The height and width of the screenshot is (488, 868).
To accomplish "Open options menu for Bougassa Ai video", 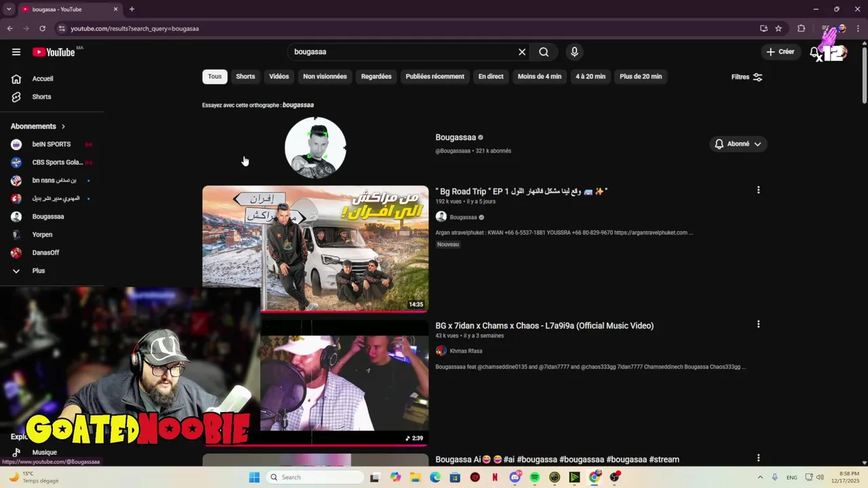I will [x=758, y=458].
